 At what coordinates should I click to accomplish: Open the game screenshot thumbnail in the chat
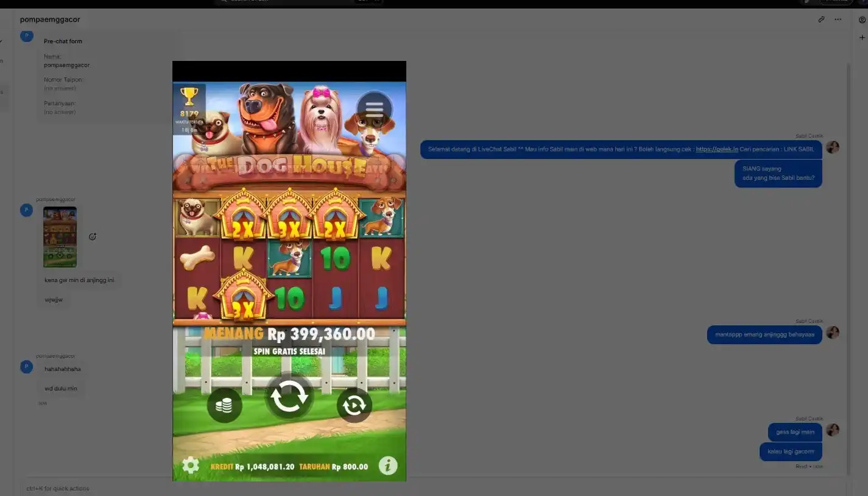[x=60, y=237]
